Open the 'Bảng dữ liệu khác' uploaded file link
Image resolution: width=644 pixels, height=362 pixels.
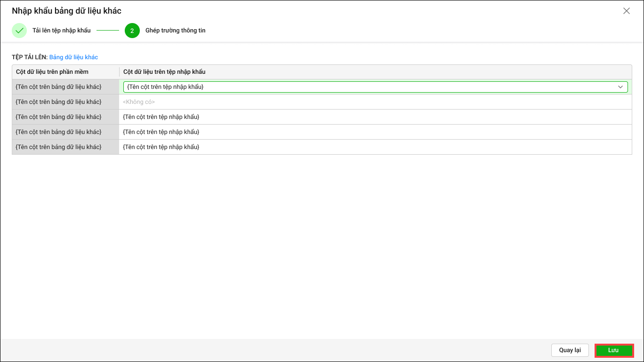coord(73,57)
